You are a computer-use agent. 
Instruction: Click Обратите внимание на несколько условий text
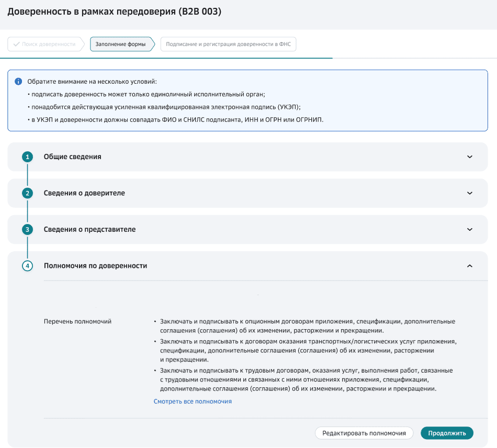click(x=92, y=82)
